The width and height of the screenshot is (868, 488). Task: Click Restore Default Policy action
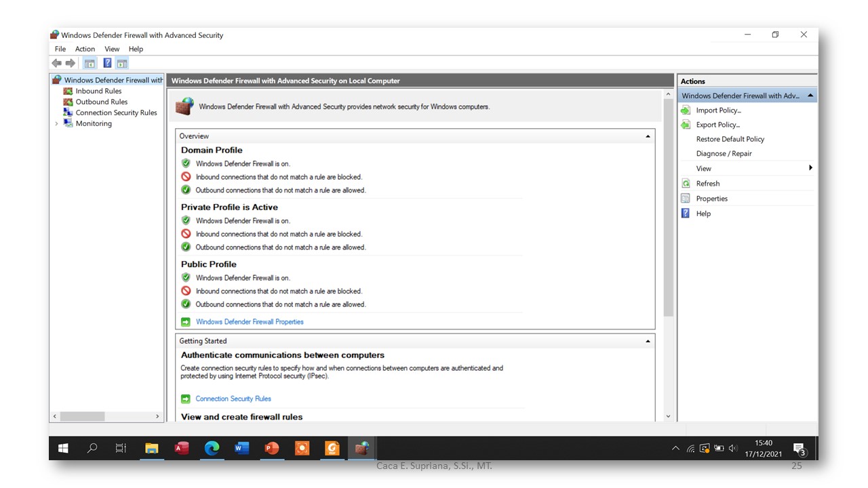click(x=730, y=139)
